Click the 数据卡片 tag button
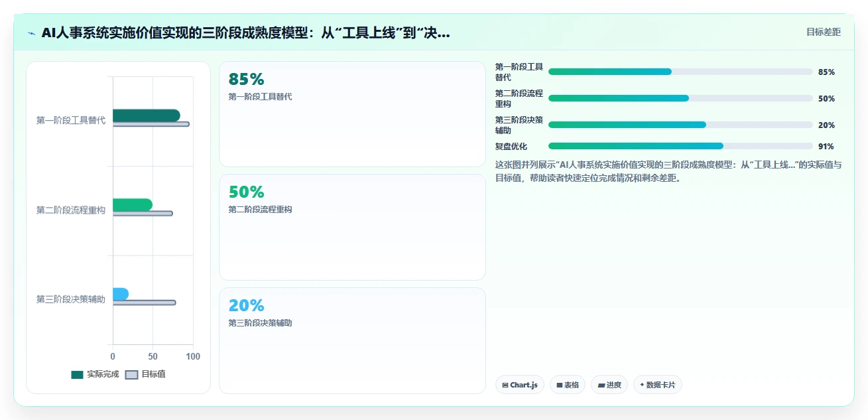 tap(658, 385)
